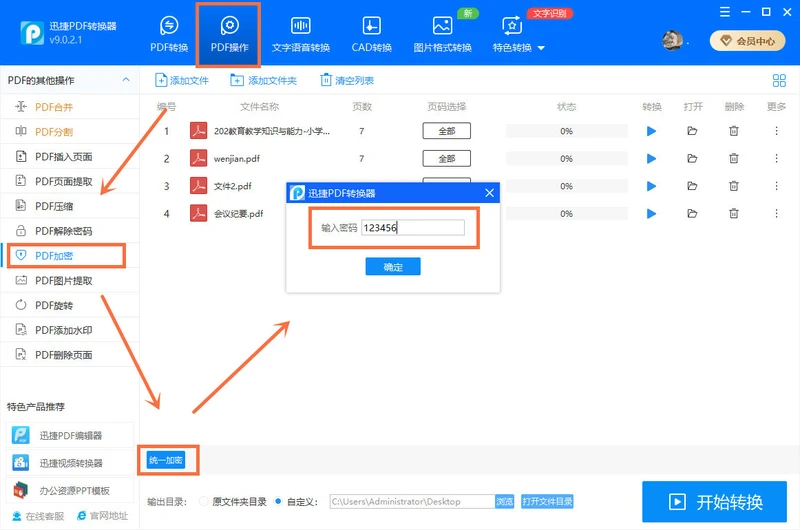Image resolution: width=800 pixels, height=530 pixels.
Task: Open the 文字语音转换 tool
Action: tap(301, 34)
